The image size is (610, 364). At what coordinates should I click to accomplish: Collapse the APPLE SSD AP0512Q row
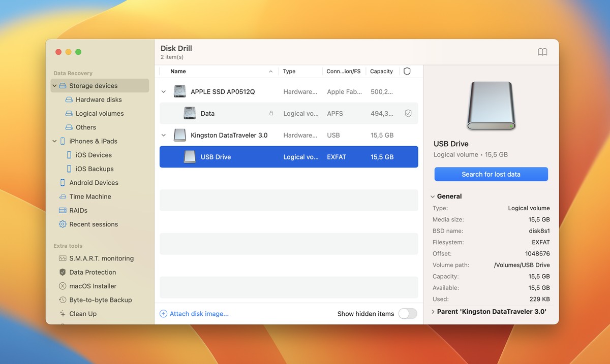(x=164, y=92)
